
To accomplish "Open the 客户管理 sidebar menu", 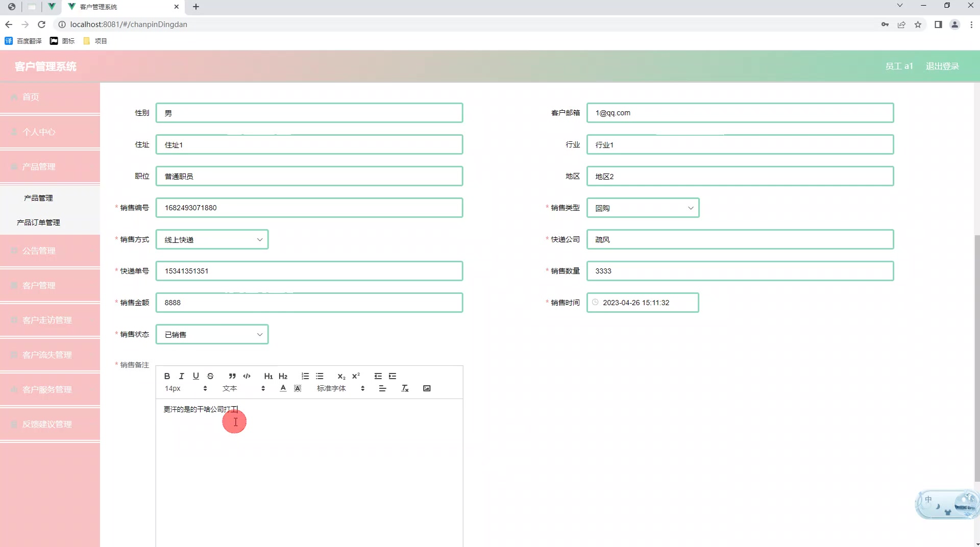I will click(x=39, y=285).
